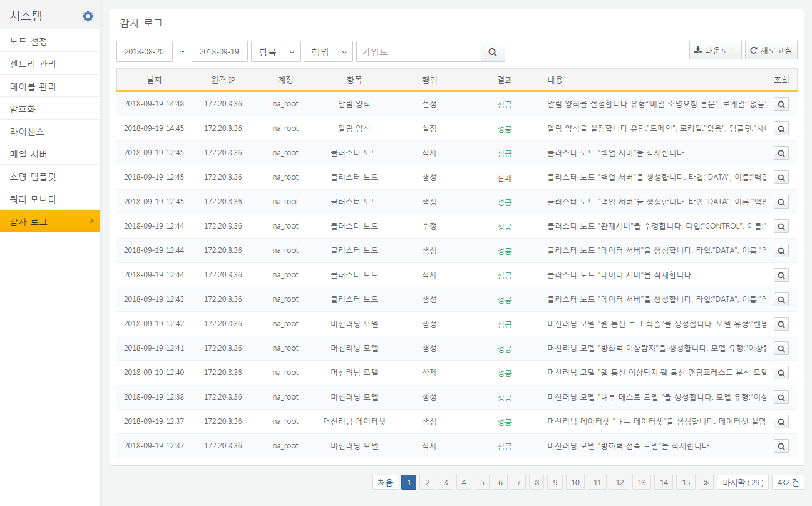
Task: Go to page 8
Action: tap(537, 482)
